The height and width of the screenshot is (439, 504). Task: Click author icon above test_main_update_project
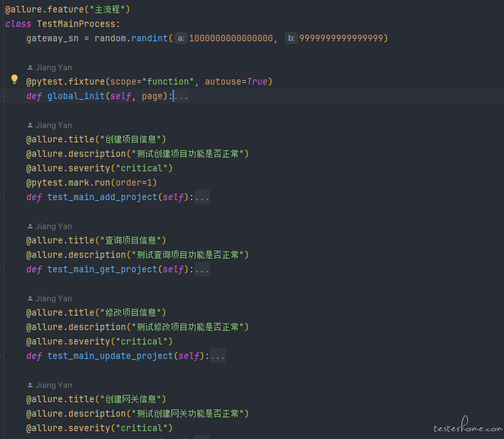click(30, 299)
